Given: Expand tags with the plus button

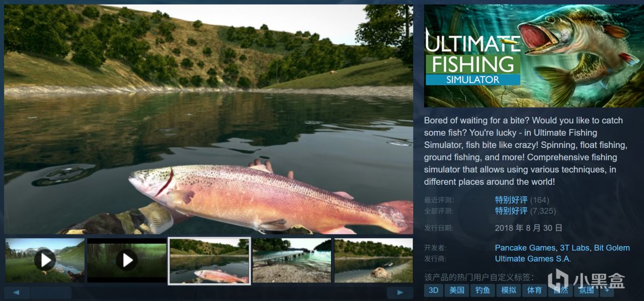Looking at the screenshot, I should (607, 290).
